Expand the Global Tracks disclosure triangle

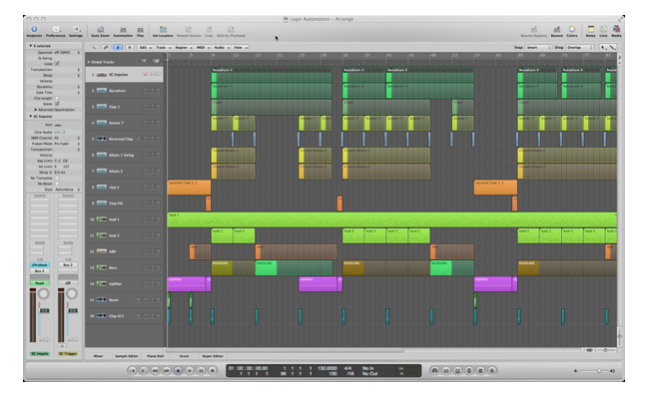[88, 62]
